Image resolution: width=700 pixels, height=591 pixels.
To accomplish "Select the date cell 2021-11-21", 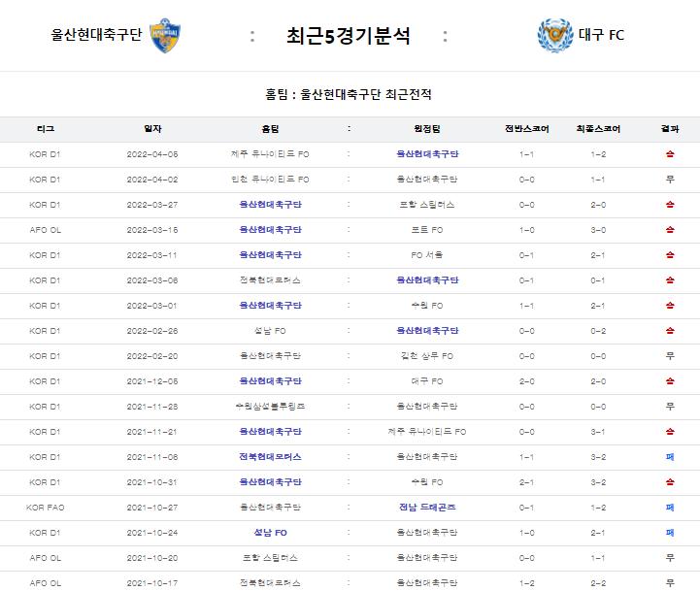I will point(152,432).
